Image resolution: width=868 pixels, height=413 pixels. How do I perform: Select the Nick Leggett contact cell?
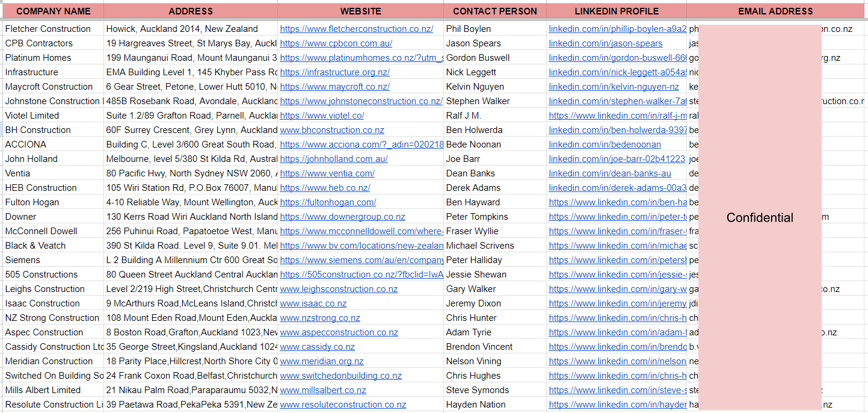(x=495, y=72)
